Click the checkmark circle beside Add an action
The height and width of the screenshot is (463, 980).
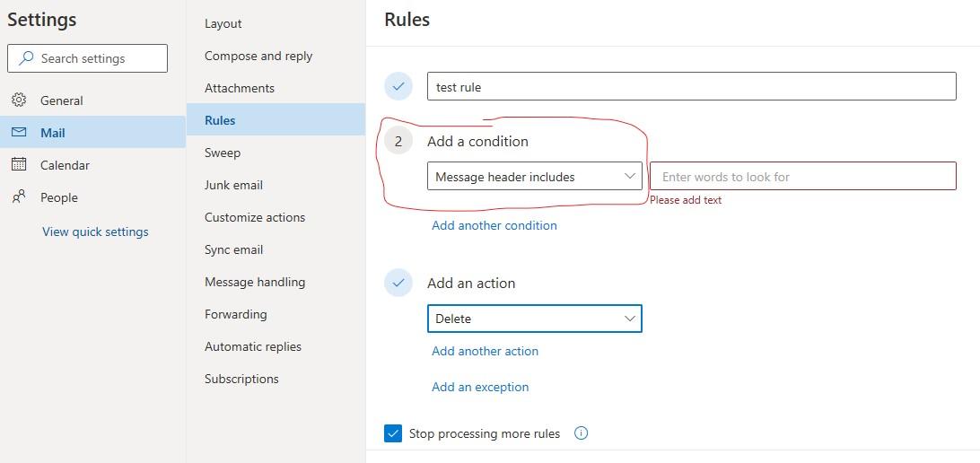[x=398, y=283]
